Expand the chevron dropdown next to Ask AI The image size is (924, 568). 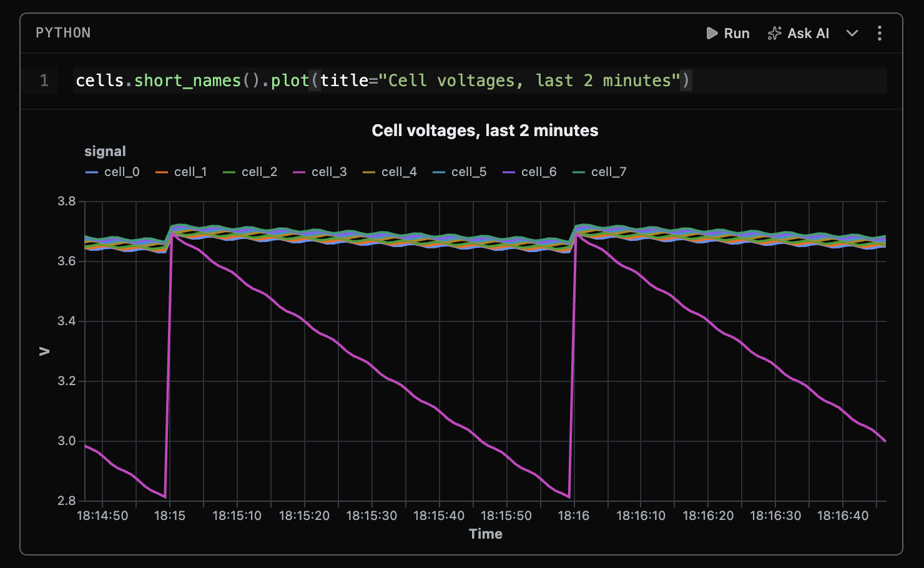[x=852, y=33]
